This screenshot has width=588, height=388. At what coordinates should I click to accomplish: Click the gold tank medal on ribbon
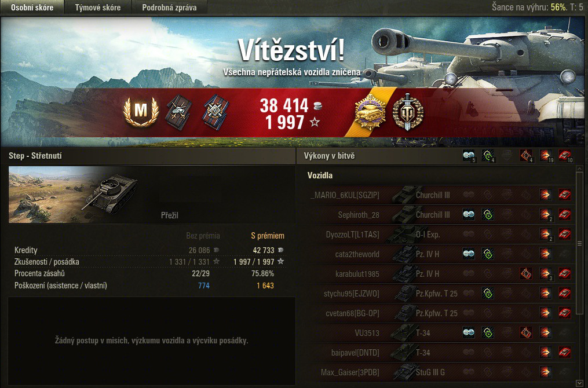(371, 112)
